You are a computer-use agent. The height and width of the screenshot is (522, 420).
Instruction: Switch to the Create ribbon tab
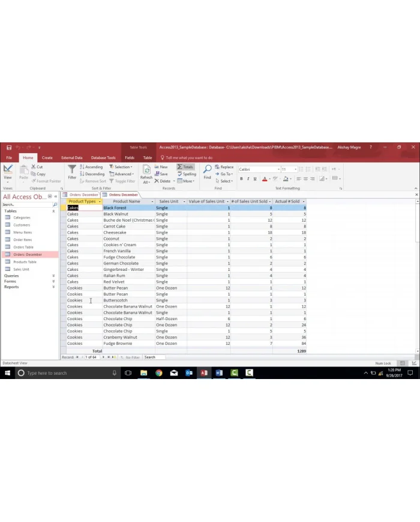coord(47,158)
